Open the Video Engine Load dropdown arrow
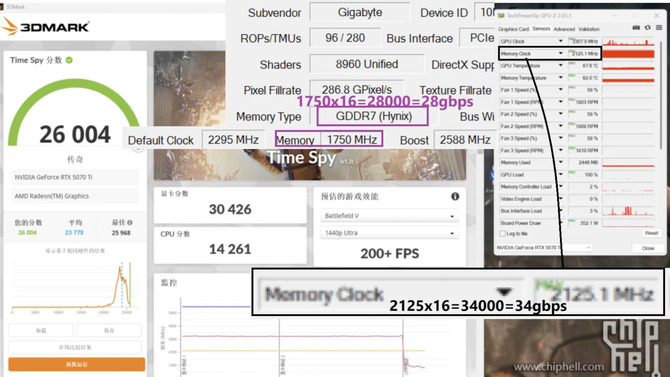 pos(561,199)
